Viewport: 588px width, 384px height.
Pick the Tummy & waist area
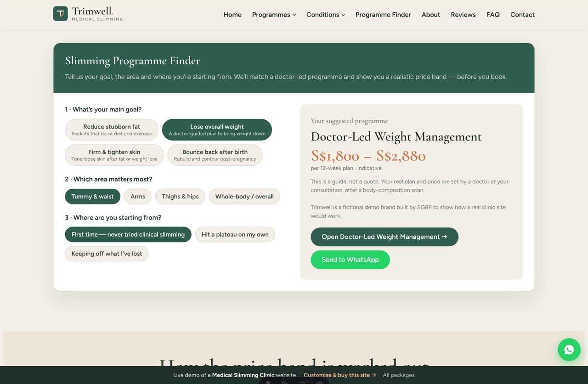click(92, 197)
